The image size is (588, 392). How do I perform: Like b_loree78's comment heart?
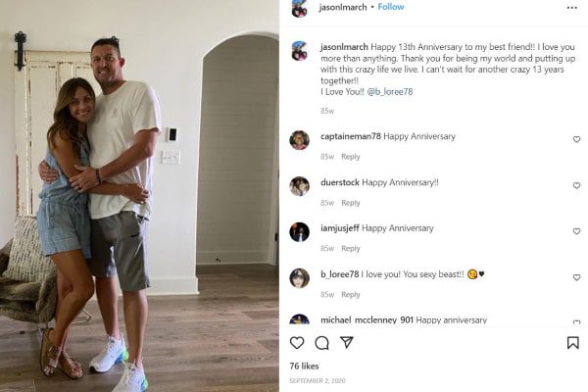[577, 277]
